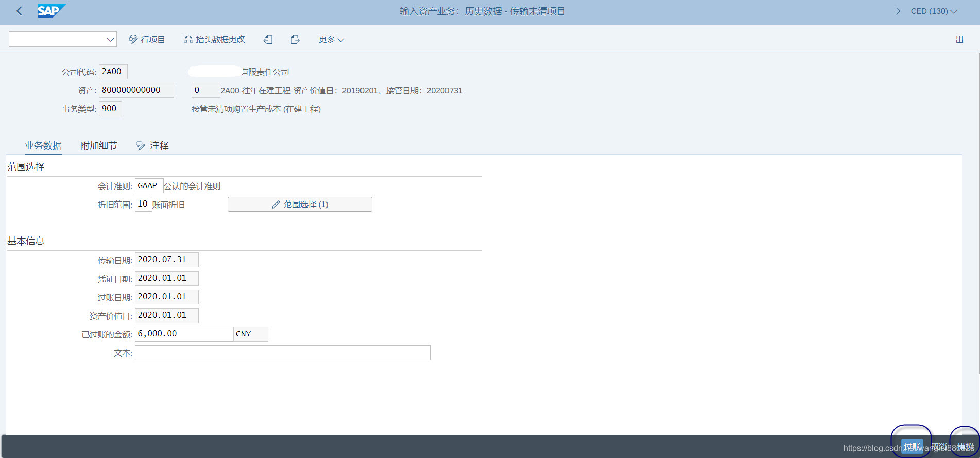Click the 已过账的金额 label
The width and height of the screenshot is (980, 458).
tap(107, 335)
